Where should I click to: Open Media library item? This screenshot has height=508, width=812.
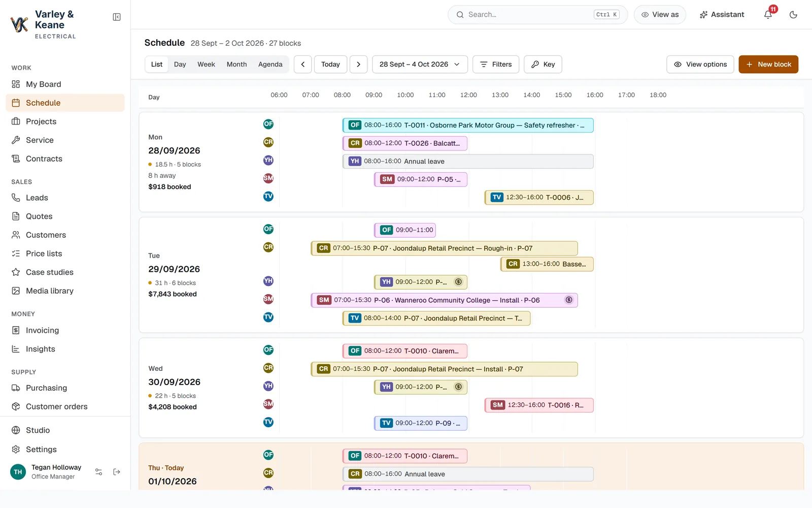pos(65,291)
